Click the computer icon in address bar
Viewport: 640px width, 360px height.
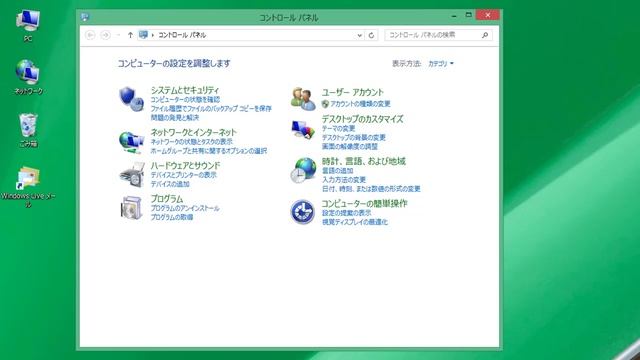tap(143, 35)
